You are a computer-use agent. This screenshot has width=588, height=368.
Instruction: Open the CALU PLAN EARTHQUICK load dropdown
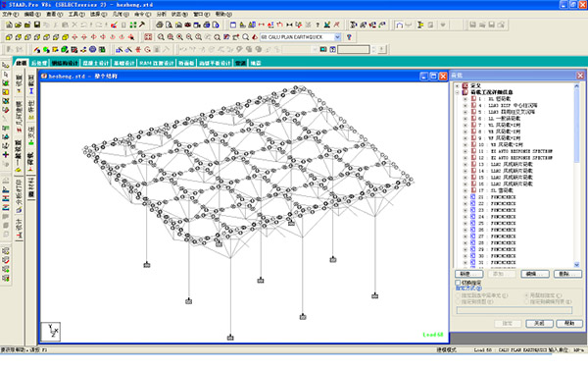337,37
